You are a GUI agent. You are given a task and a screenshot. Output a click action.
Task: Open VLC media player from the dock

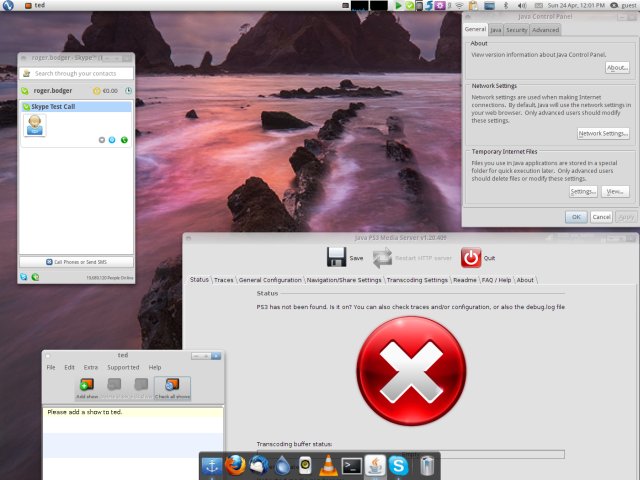328,466
